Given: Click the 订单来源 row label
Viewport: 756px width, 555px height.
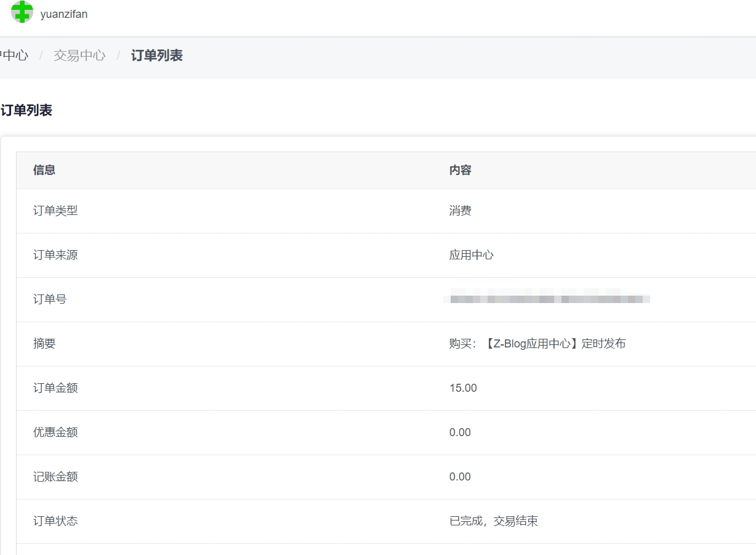Looking at the screenshot, I should pyautogui.click(x=55, y=255).
